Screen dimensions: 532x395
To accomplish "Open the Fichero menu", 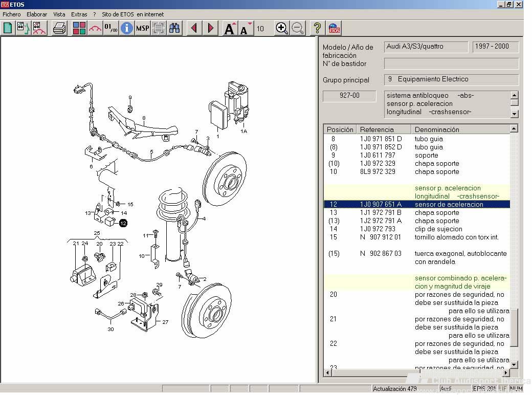I will 12,14.
